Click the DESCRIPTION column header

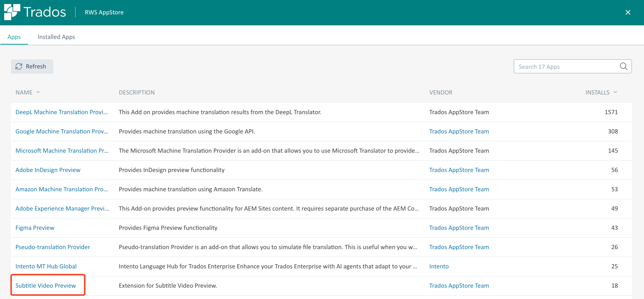point(137,92)
